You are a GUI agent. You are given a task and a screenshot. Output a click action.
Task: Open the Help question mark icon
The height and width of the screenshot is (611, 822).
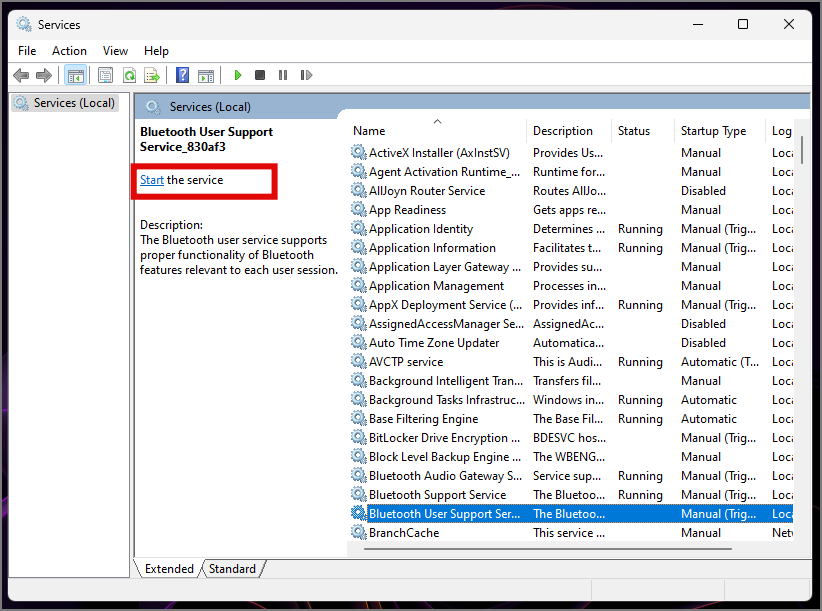(x=182, y=75)
